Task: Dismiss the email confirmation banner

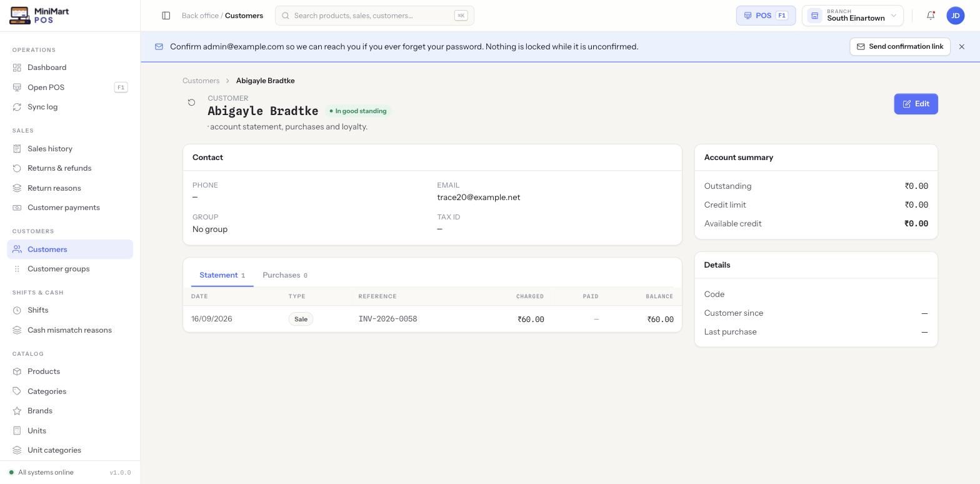Action: click(x=962, y=47)
